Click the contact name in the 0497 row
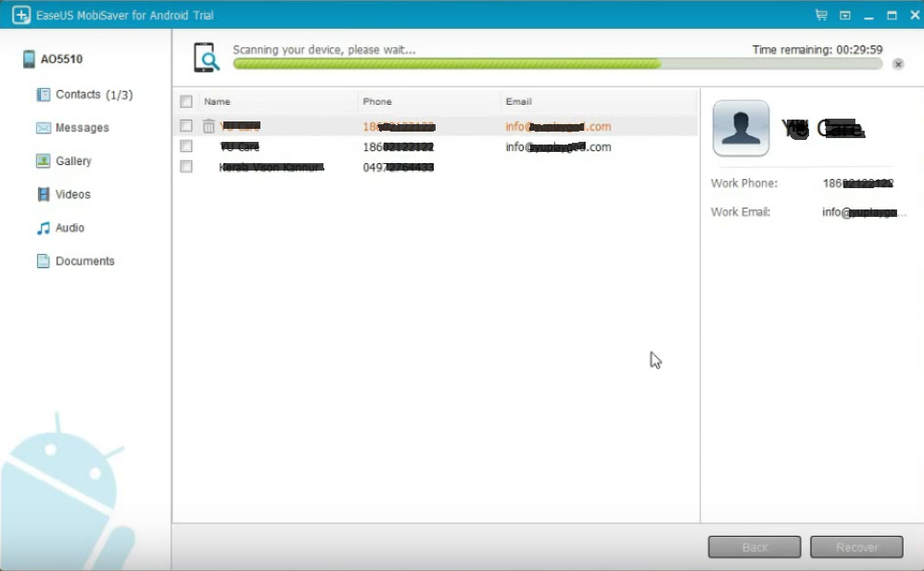Image resolution: width=924 pixels, height=571 pixels. (271, 168)
